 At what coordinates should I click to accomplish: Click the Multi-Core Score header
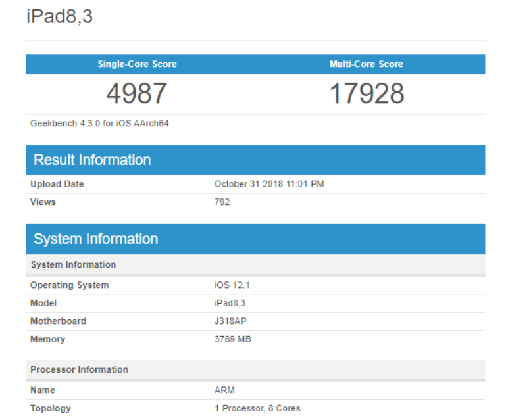pos(366,64)
